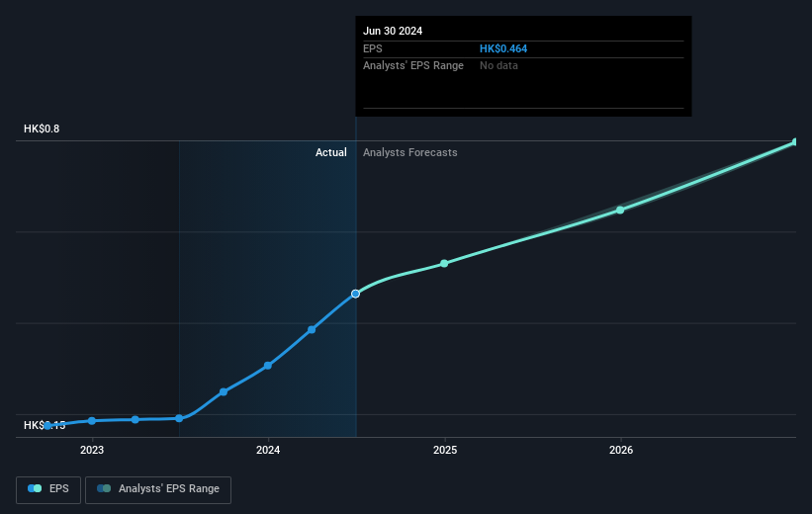
Task: Click the "Analysts' EPS Range" tooltip row label
Action: [413, 66]
